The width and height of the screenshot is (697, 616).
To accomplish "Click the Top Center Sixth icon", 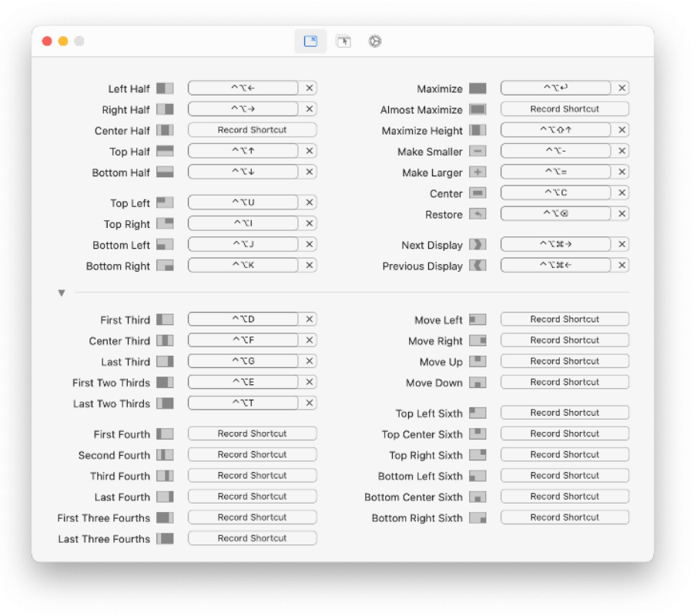I will click(x=478, y=434).
